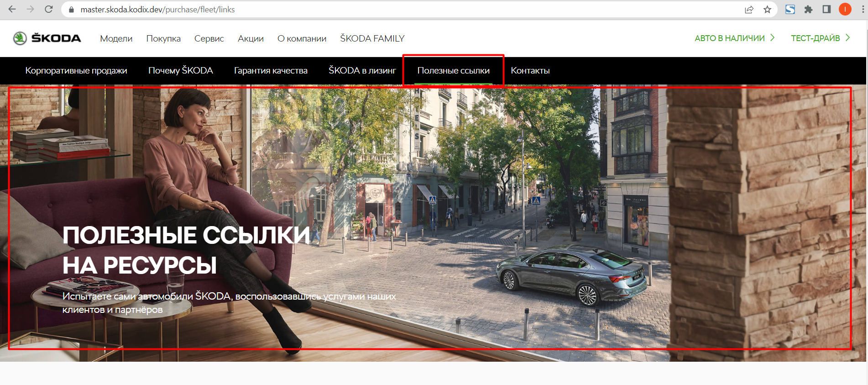Open the Модели menu
Image resolution: width=868 pixels, height=385 pixels.
tap(116, 38)
